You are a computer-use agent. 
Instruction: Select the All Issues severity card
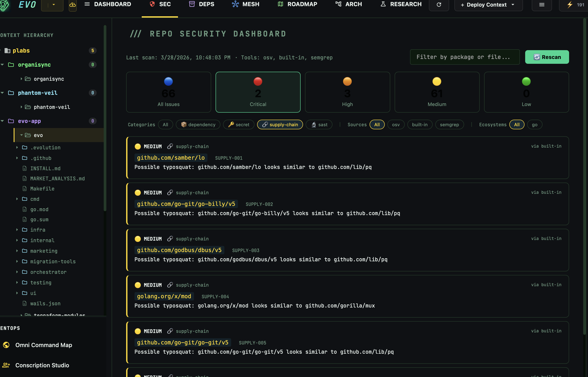click(x=169, y=92)
